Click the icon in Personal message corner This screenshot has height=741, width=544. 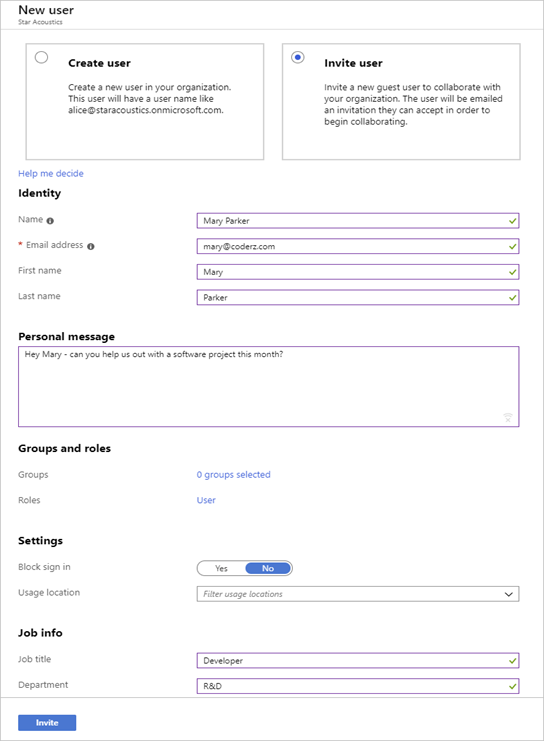tap(508, 417)
